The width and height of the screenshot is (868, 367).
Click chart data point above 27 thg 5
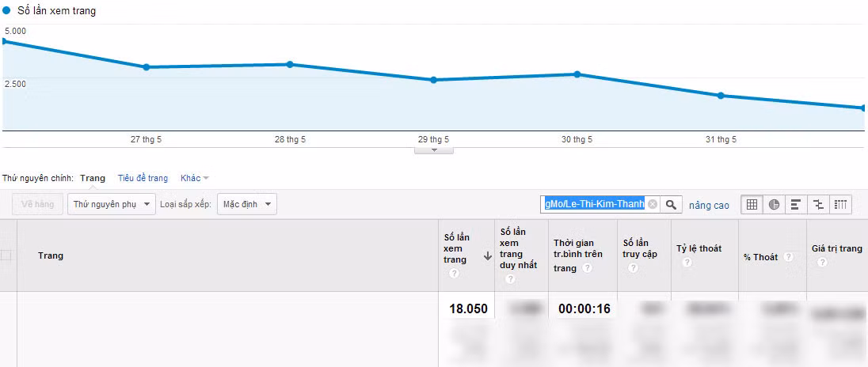point(147,67)
